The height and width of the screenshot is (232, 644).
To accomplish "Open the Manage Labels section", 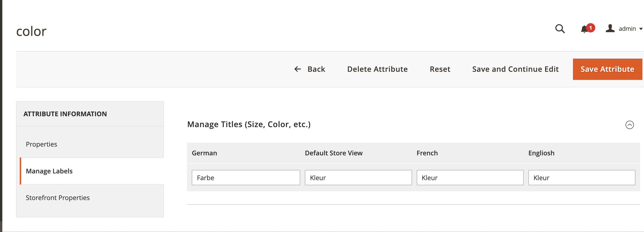I will (49, 171).
